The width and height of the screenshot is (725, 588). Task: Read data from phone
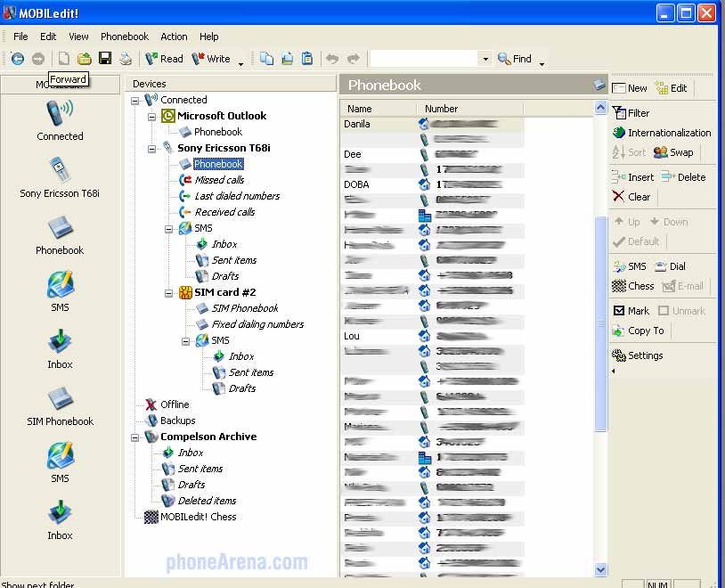point(164,59)
